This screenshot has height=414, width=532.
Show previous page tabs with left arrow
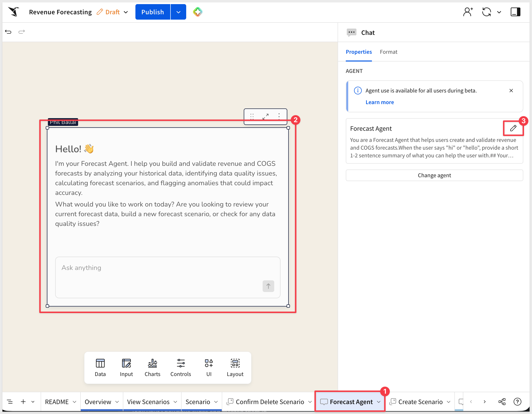click(471, 402)
